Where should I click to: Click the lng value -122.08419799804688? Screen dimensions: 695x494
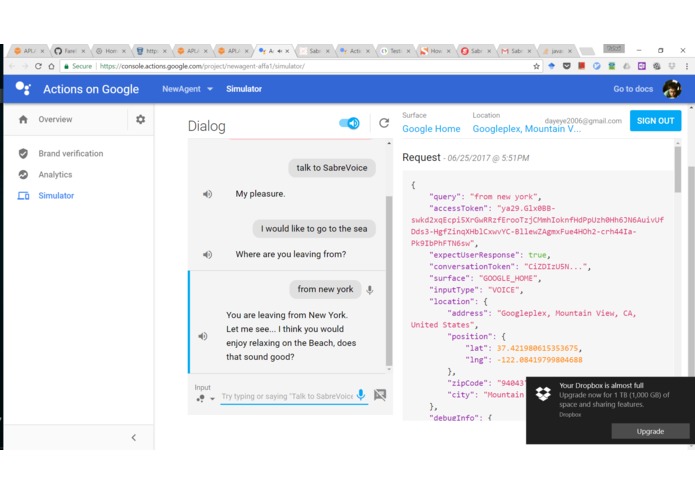tap(539, 360)
